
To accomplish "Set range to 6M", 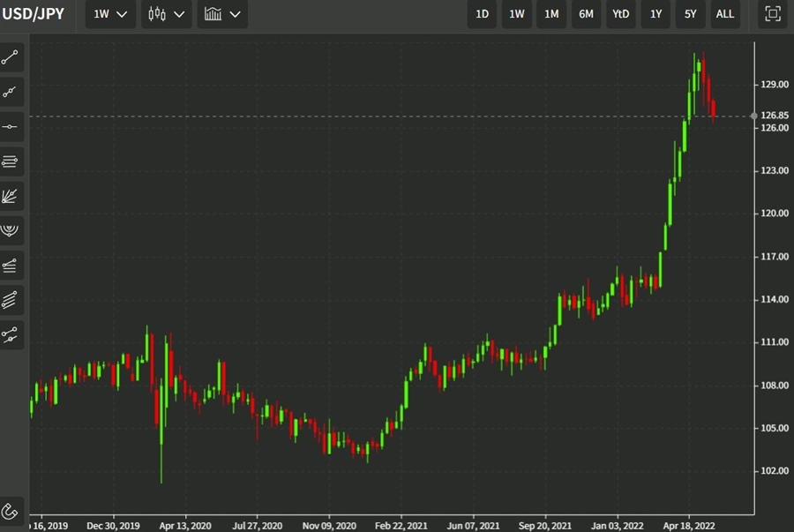I will point(586,14).
